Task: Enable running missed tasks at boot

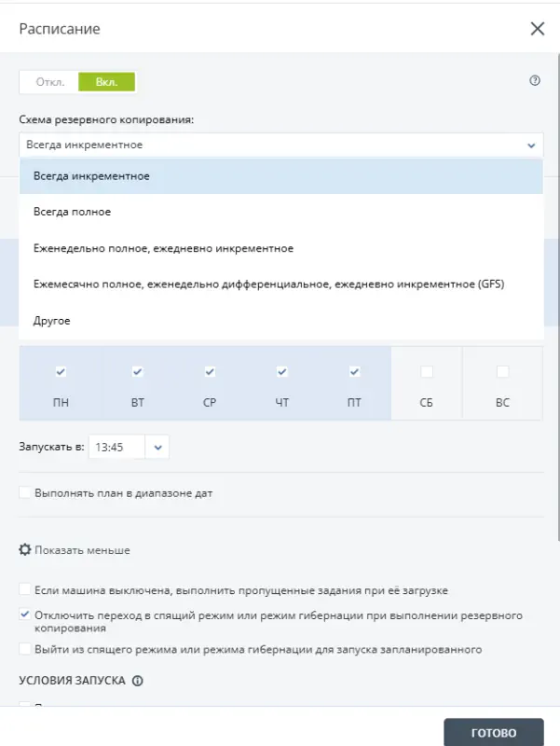Action: pos(23,589)
